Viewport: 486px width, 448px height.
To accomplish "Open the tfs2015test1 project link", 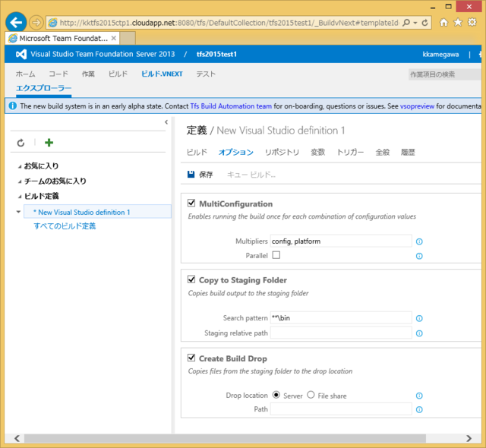I will click(x=216, y=54).
